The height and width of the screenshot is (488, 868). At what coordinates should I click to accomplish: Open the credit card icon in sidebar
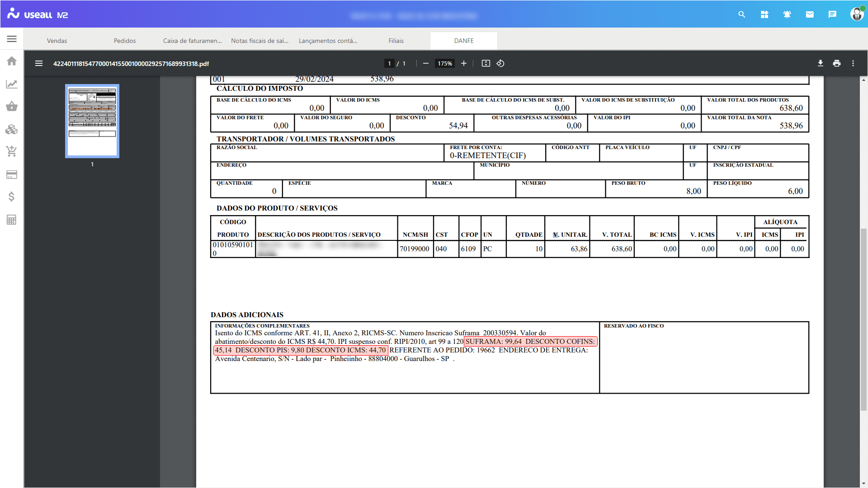click(x=12, y=174)
